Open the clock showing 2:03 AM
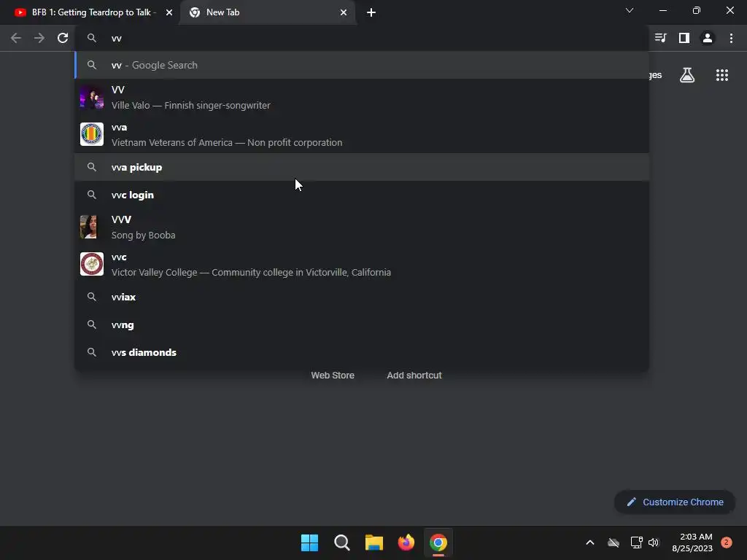The width and height of the screenshot is (747, 560). [x=692, y=542]
